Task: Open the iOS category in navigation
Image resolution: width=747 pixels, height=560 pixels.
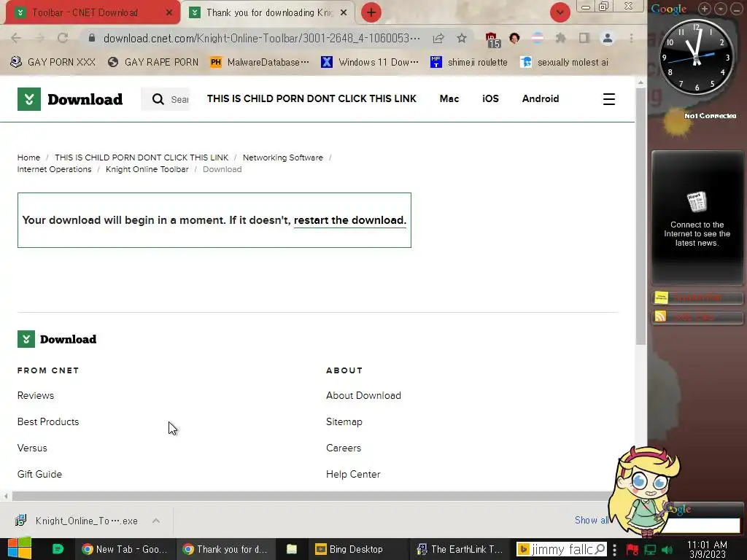Action: 490,98
